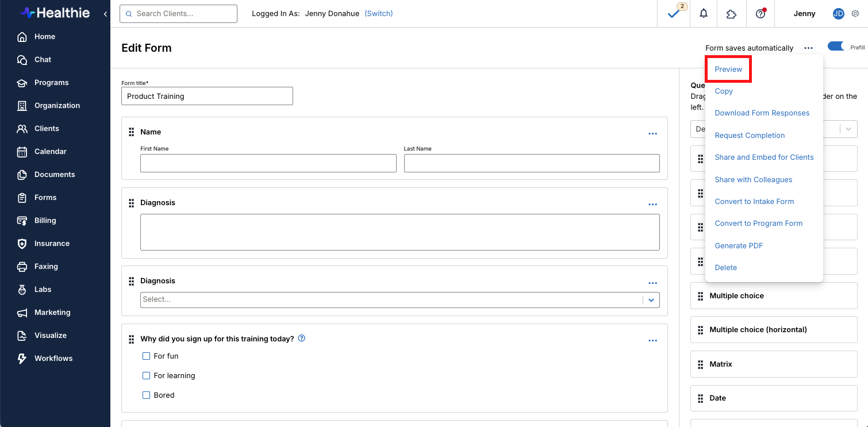Choose Delete from the menu
The image size is (868, 427).
pyautogui.click(x=725, y=268)
